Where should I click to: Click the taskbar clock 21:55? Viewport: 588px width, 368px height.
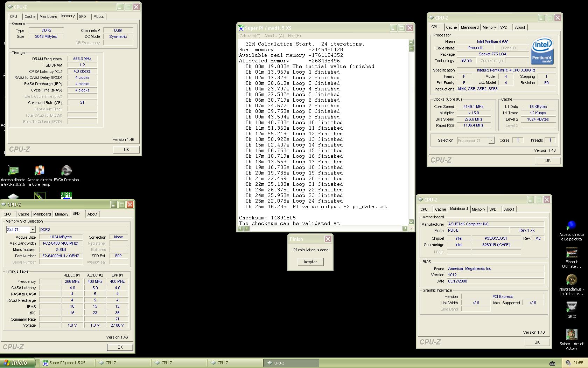tap(578, 363)
